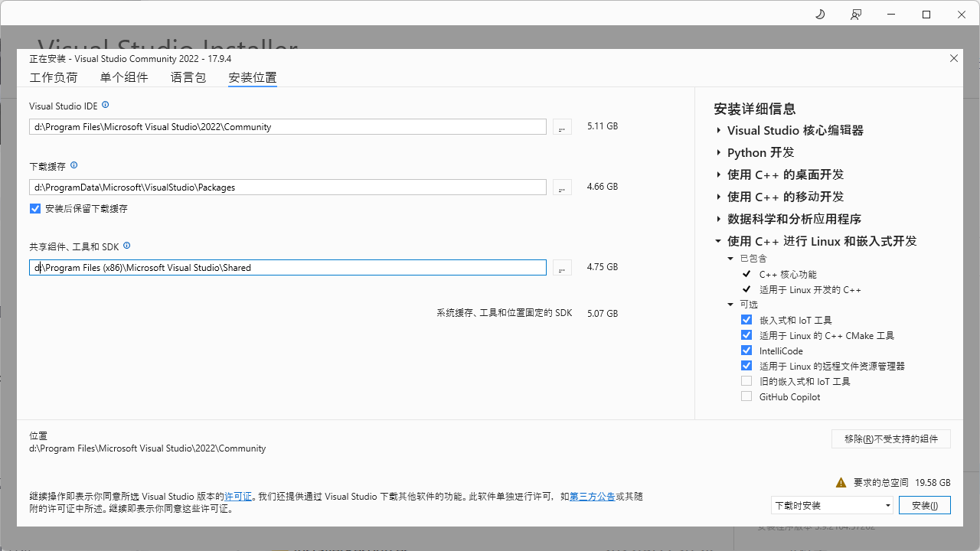Expand 数据科学和分析应用程序 details

[x=719, y=219]
